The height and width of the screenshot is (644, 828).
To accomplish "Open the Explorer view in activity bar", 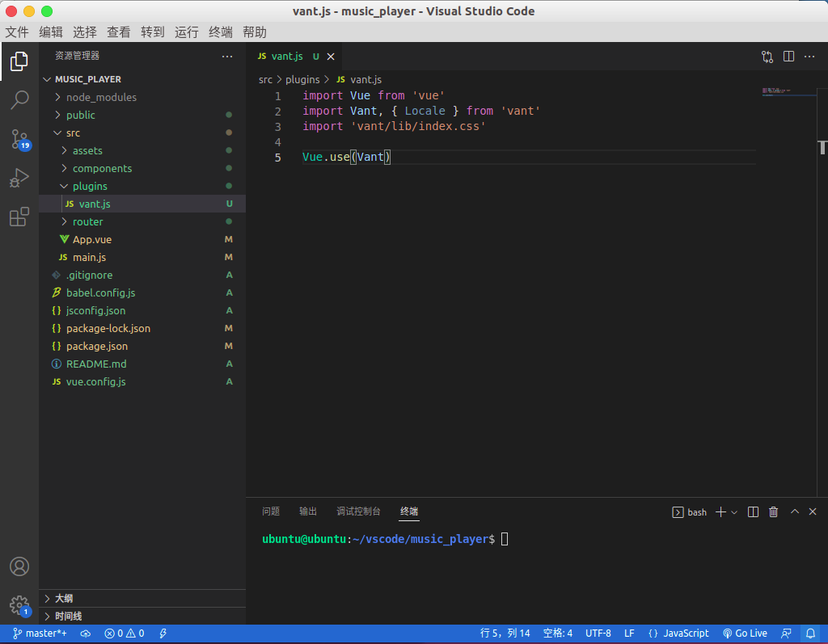I will click(19, 61).
